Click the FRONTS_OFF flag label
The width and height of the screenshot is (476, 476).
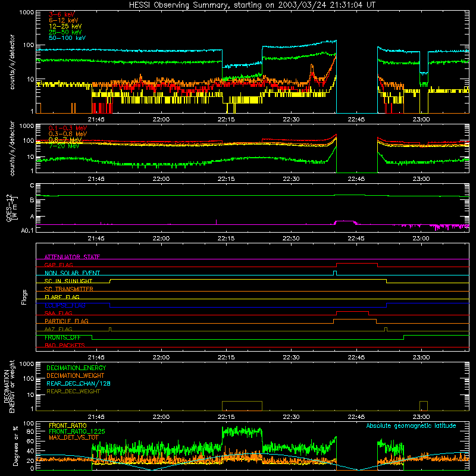click(x=62, y=337)
